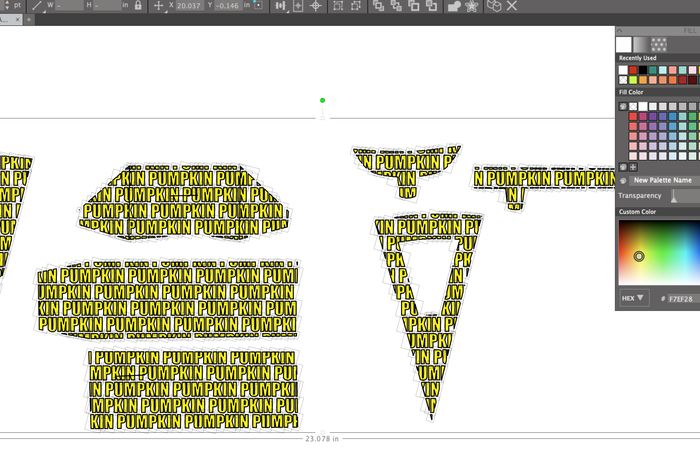Close the open document tab

click(19, 20)
